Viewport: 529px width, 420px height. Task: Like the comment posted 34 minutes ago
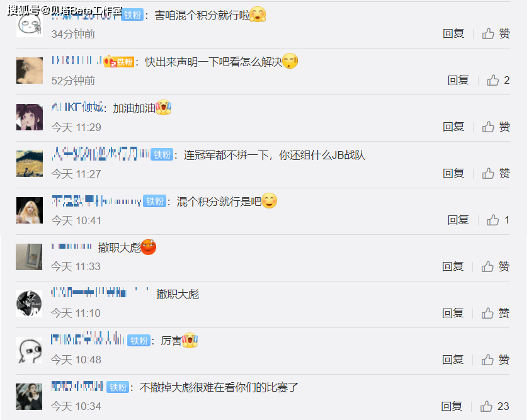tap(496, 33)
